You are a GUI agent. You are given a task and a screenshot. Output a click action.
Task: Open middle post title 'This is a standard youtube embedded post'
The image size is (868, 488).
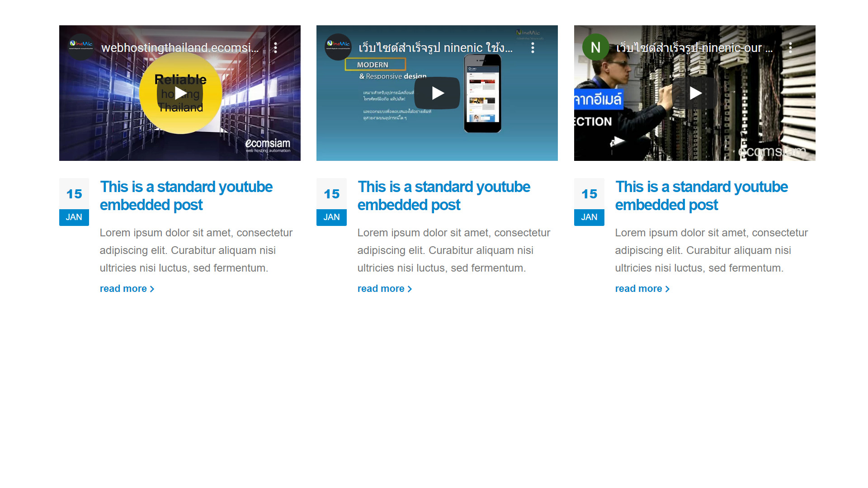[444, 196]
